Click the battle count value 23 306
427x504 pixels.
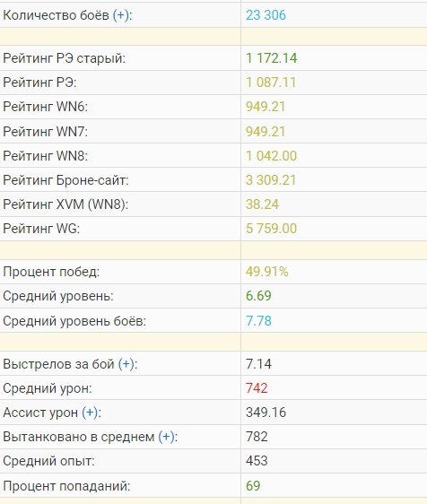[x=266, y=15]
